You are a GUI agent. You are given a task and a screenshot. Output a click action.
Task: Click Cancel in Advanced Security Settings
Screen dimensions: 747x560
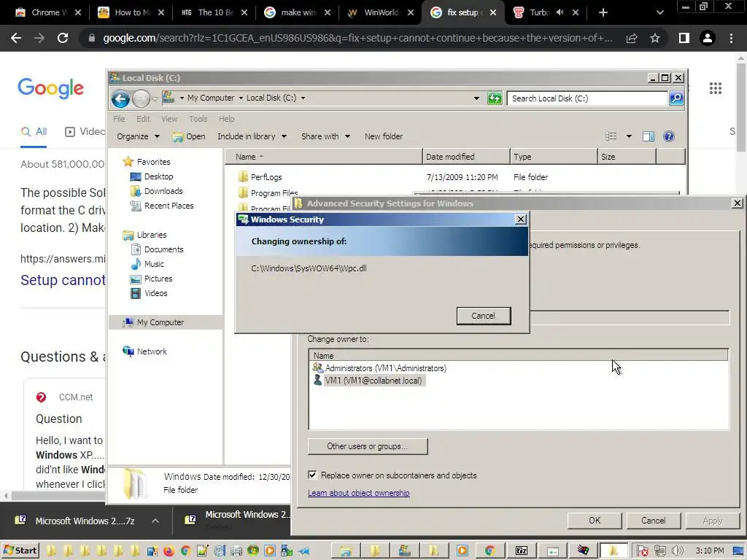click(653, 521)
